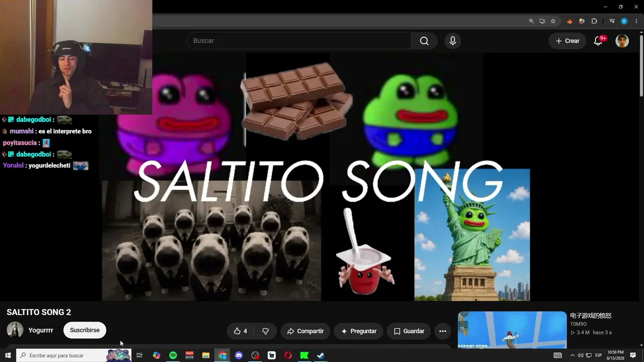Open Discord from the taskbar
The height and width of the screenshot is (362, 644).
pyautogui.click(x=239, y=355)
